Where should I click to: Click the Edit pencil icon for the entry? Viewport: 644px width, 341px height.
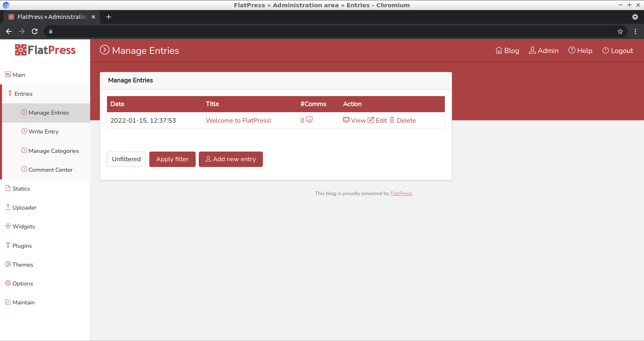pos(371,120)
